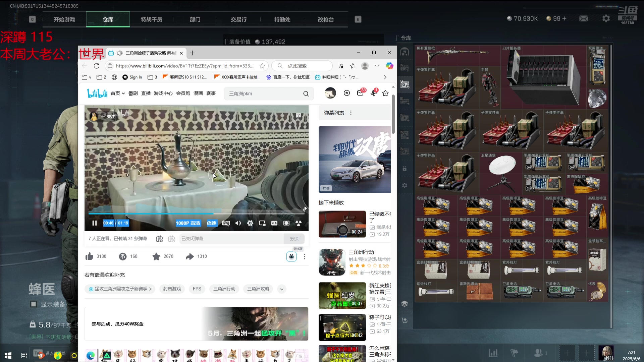Show more bookmarks chevron

pos(385,77)
